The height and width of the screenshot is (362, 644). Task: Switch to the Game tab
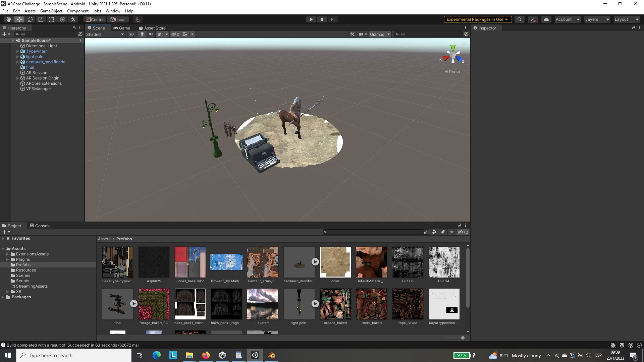(122, 28)
